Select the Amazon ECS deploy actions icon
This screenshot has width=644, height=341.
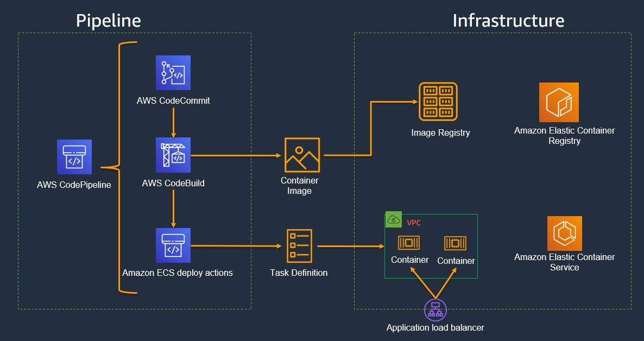tap(173, 244)
